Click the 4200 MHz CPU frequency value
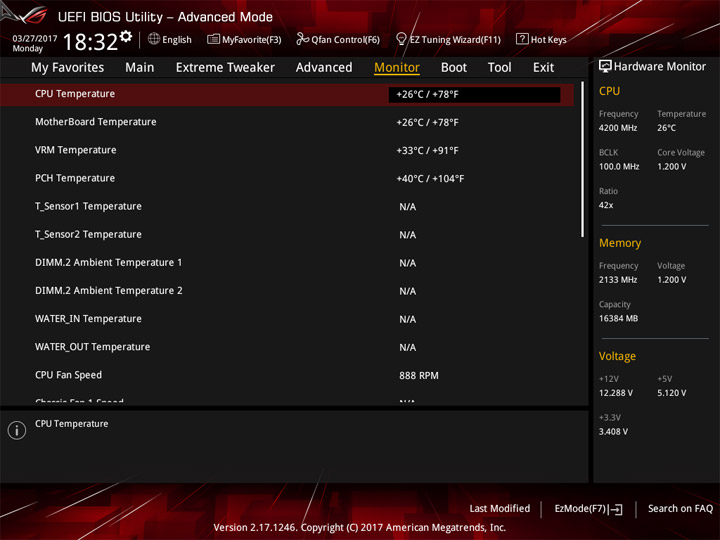 [x=618, y=128]
